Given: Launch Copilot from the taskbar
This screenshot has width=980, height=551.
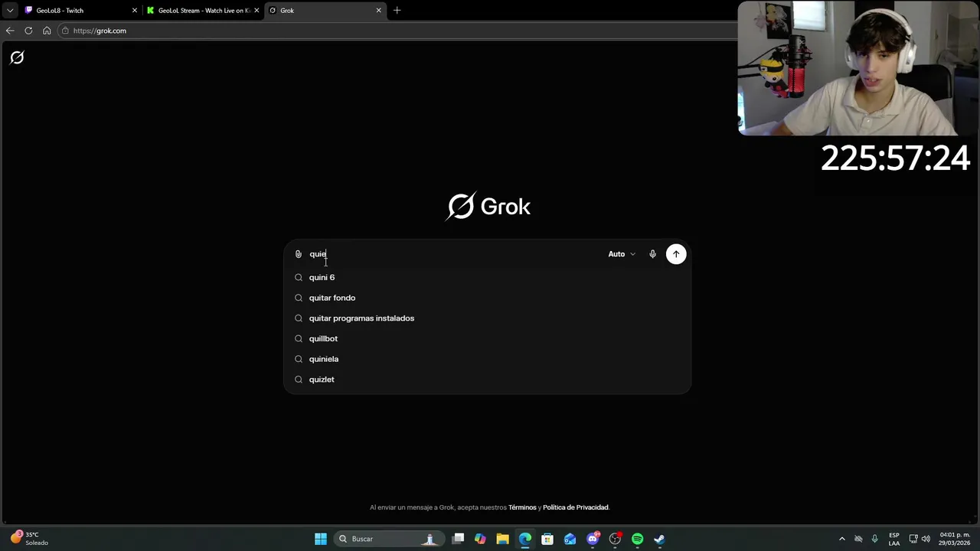Looking at the screenshot, I should point(480,539).
